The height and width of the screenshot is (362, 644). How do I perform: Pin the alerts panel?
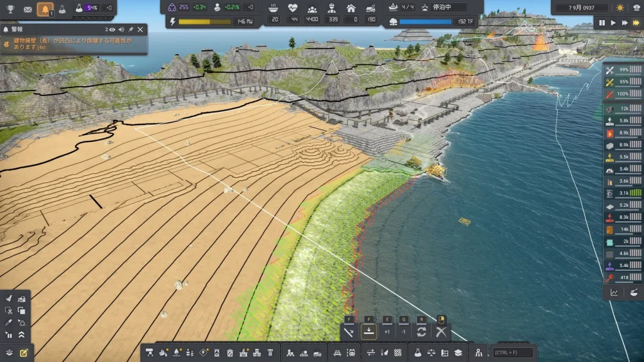[x=131, y=30]
